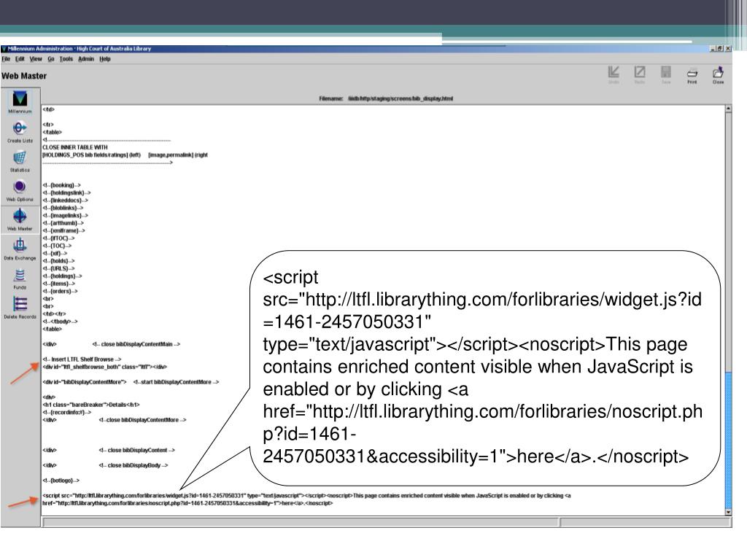Open the Tools menu

click(x=66, y=59)
